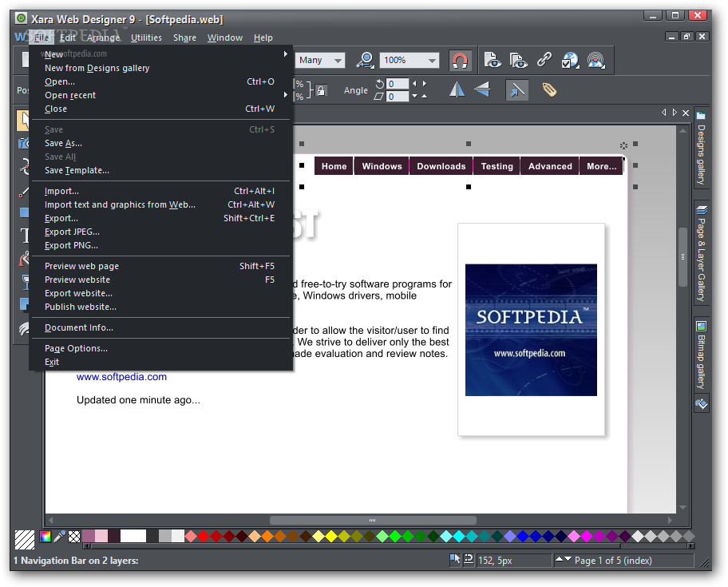Click the Designs gallery folder icon

(x=701, y=115)
